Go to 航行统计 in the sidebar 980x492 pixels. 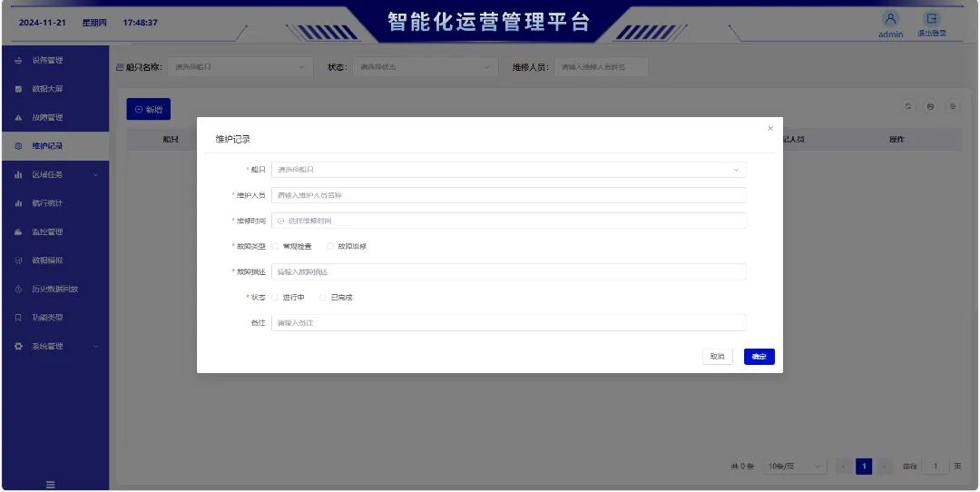[47, 203]
